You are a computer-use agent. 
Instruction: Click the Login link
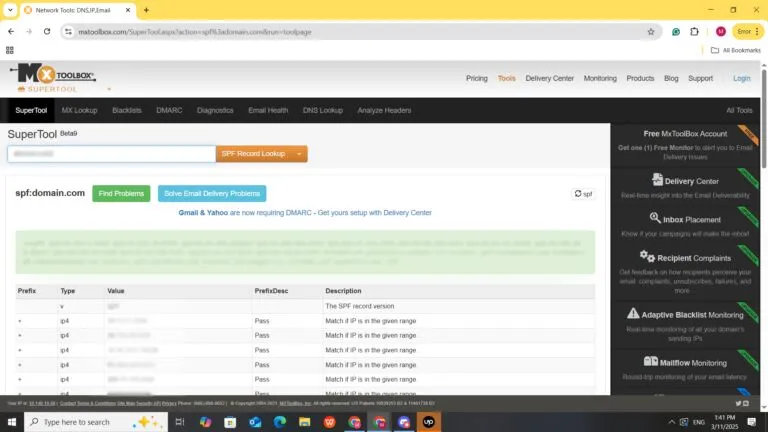[741, 78]
